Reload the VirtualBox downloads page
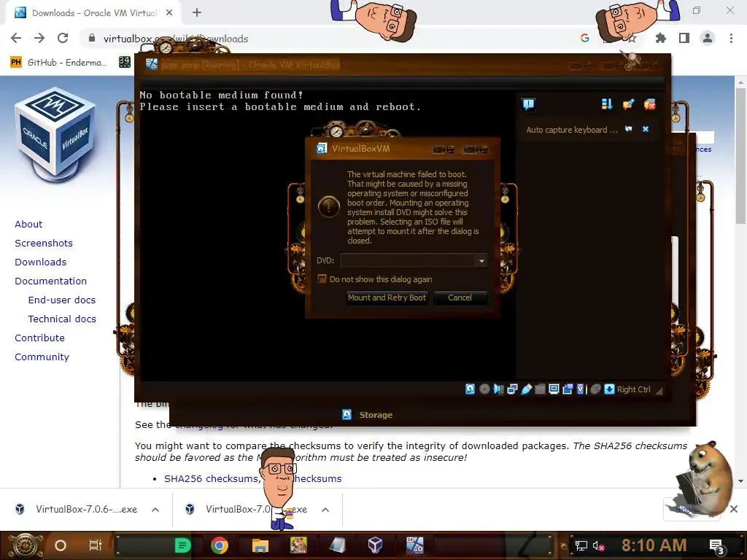Image resolution: width=747 pixels, height=560 pixels. pyautogui.click(x=63, y=38)
